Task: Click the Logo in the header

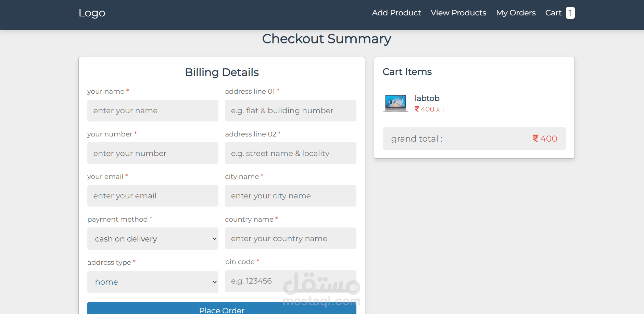Action: tap(92, 13)
